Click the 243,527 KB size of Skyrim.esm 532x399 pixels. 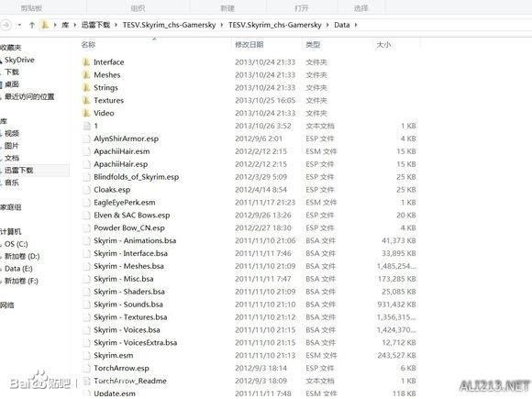click(x=396, y=355)
